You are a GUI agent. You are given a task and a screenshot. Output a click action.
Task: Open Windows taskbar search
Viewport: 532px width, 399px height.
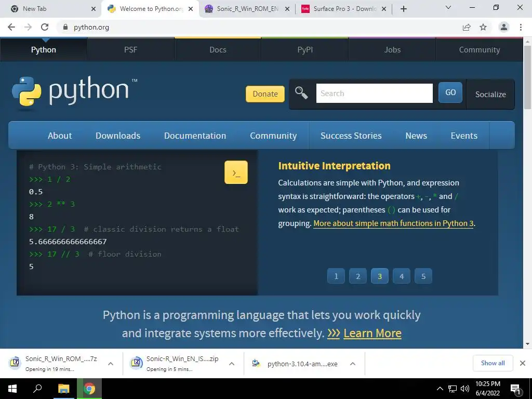(37, 389)
